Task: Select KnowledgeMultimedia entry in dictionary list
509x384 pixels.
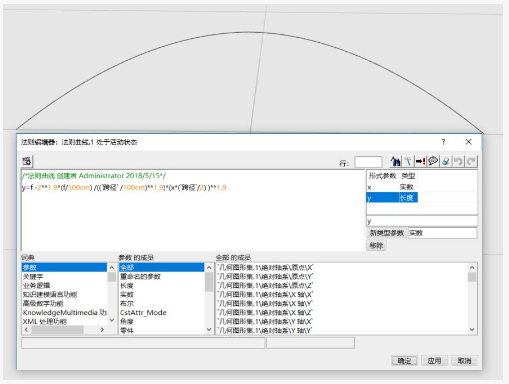Action: coord(64,313)
